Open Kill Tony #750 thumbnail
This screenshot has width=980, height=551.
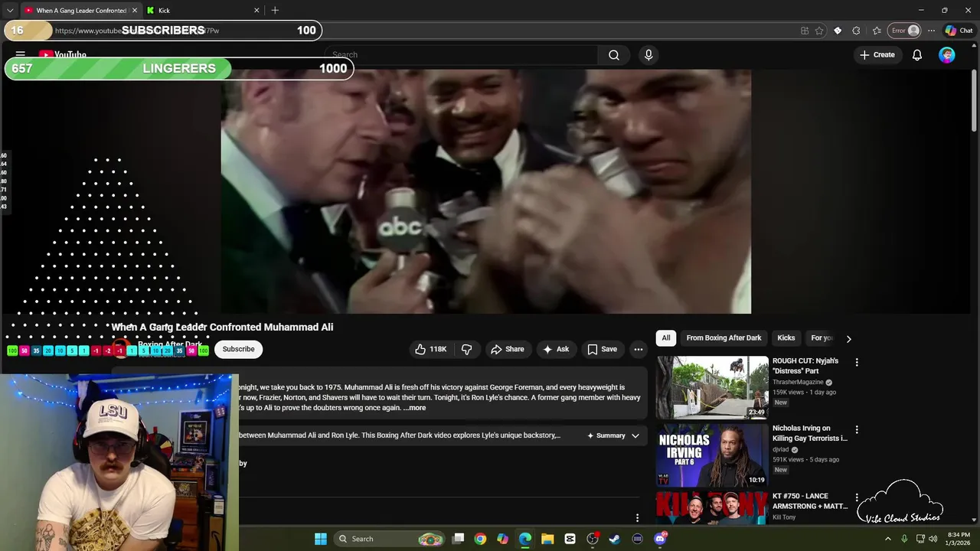tap(713, 508)
